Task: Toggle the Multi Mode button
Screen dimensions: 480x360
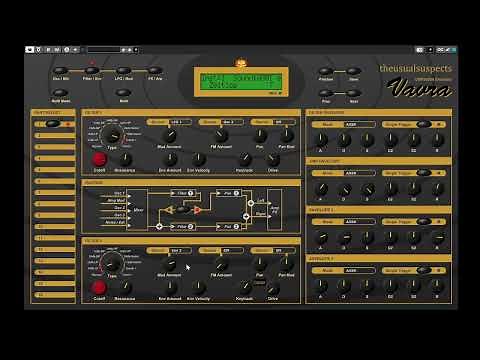Action: pos(61,93)
